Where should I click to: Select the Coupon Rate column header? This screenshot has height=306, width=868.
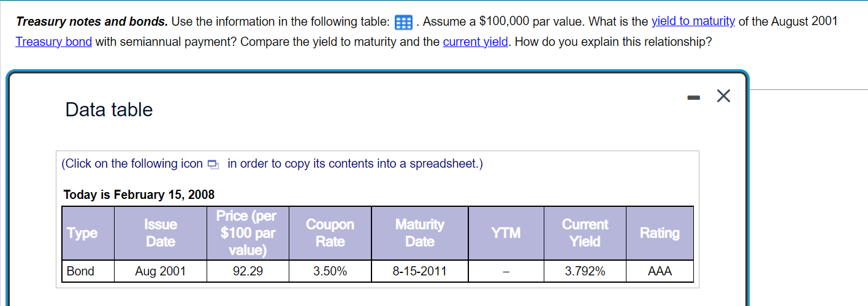coord(330,233)
